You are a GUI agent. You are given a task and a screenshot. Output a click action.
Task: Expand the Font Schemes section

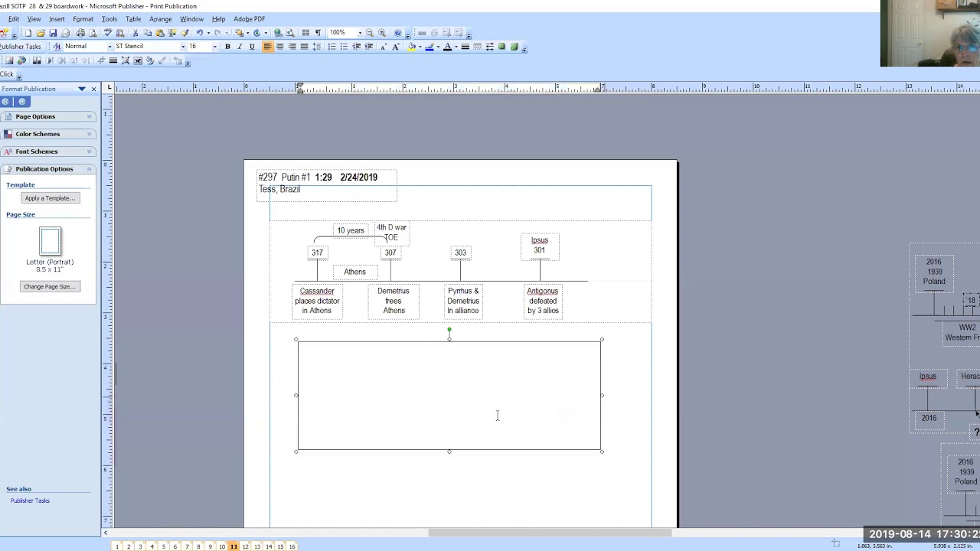tap(47, 152)
